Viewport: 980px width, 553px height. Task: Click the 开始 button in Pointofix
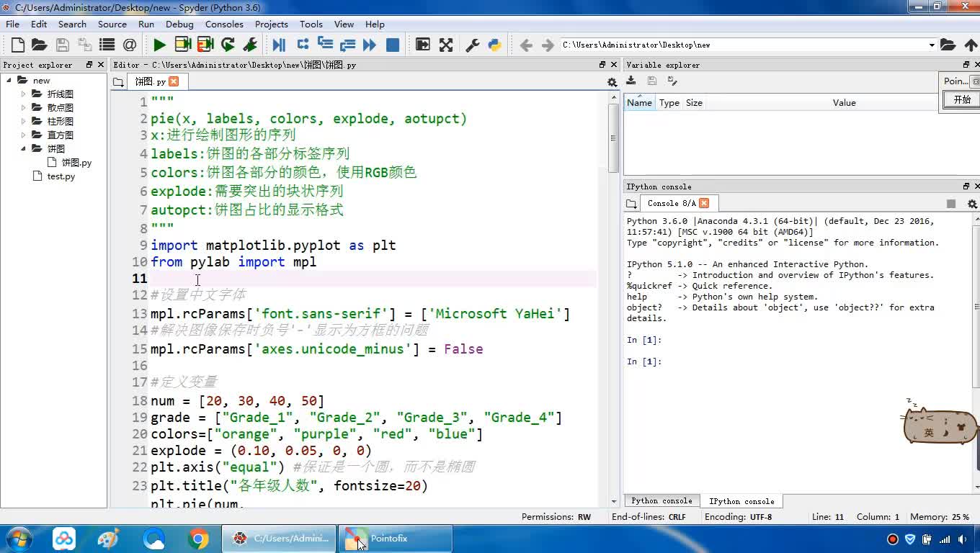click(x=962, y=100)
